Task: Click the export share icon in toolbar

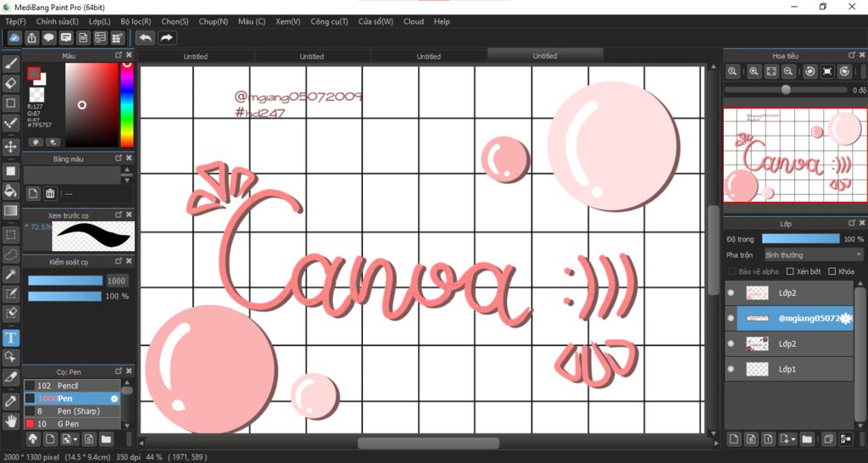Action: [x=32, y=37]
